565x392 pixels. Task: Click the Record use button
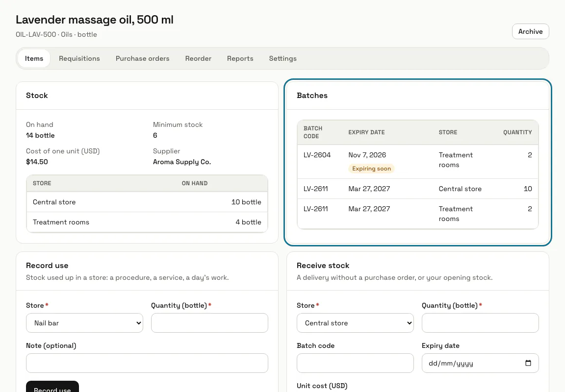(x=52, y=387)
